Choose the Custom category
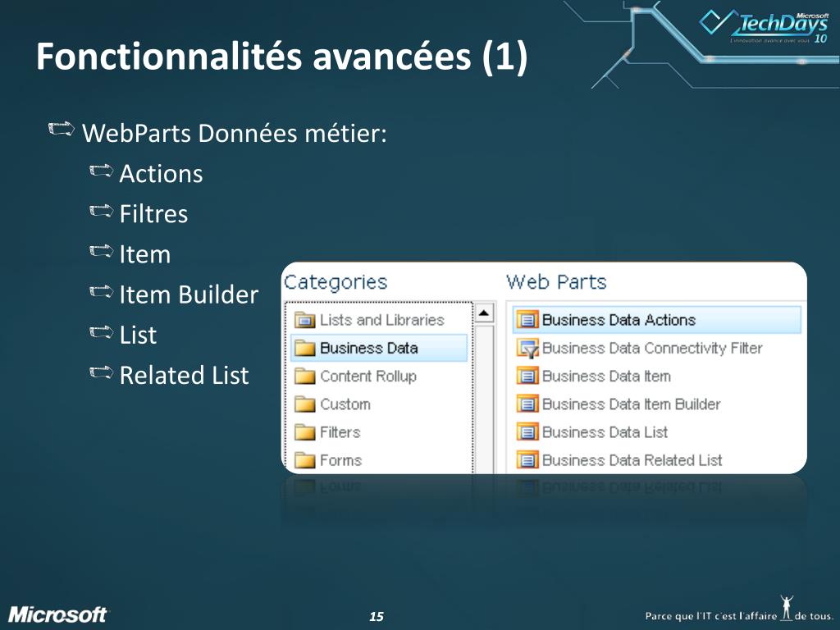The image size is (840, 630). (379, 404)
